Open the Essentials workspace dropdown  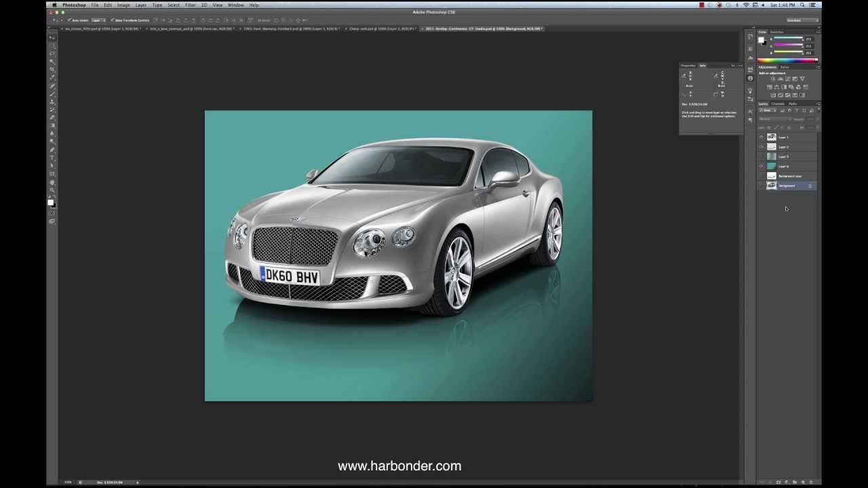click(804, 20)
